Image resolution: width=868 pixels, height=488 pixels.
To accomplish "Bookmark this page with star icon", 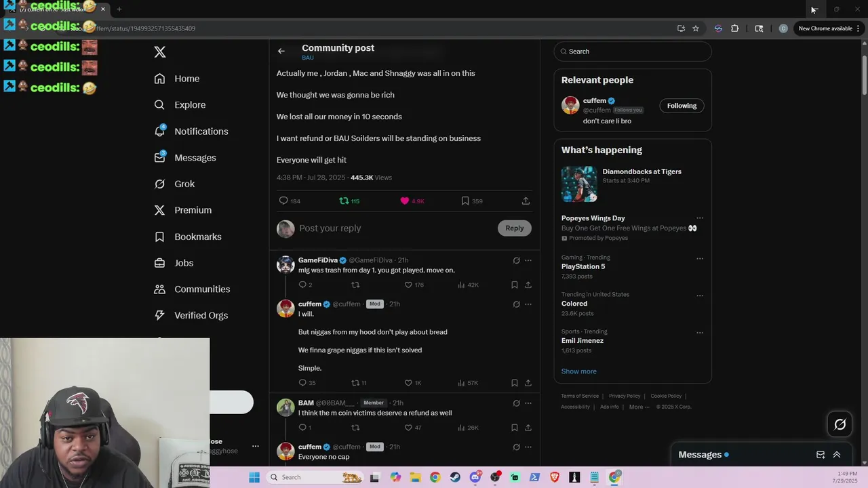I will pyautogui.click(x=696, y=28).
